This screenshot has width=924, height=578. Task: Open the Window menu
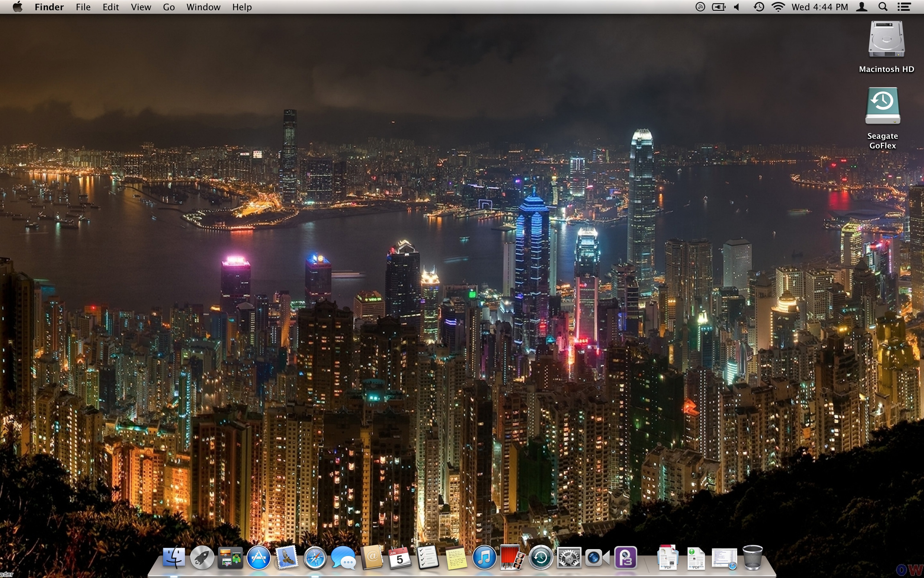tap(203, 7)
